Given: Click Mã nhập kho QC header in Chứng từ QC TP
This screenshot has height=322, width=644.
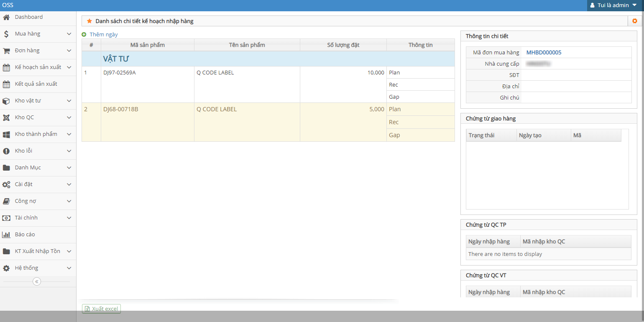Looking at the screenshot, I should [576, 242].
